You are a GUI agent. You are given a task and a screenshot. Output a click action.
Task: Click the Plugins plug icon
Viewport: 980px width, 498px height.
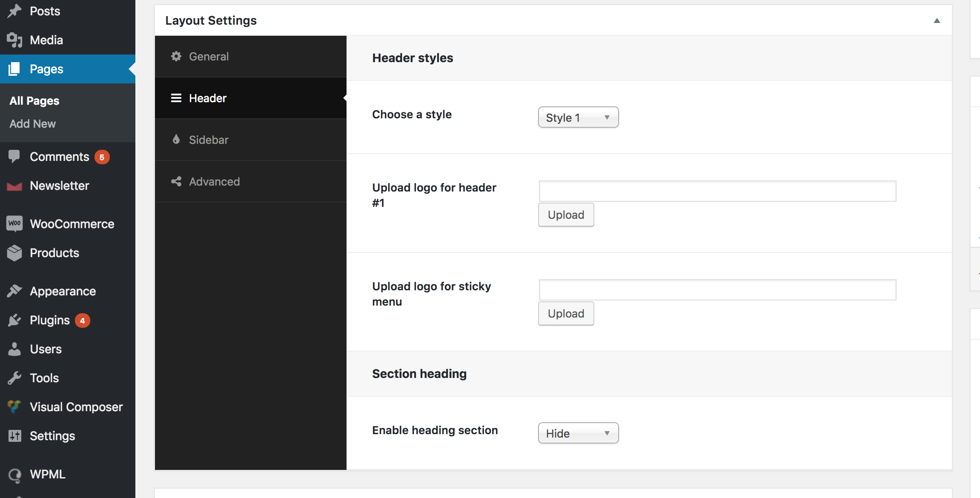tap(14, 320)
